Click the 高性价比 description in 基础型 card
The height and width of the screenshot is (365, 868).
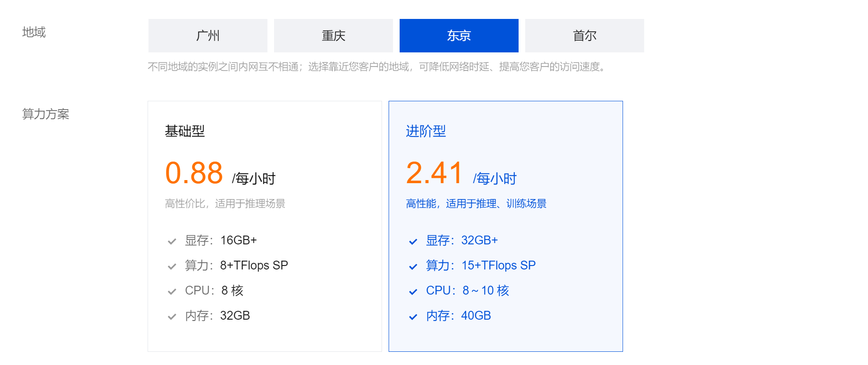point(225,203)
